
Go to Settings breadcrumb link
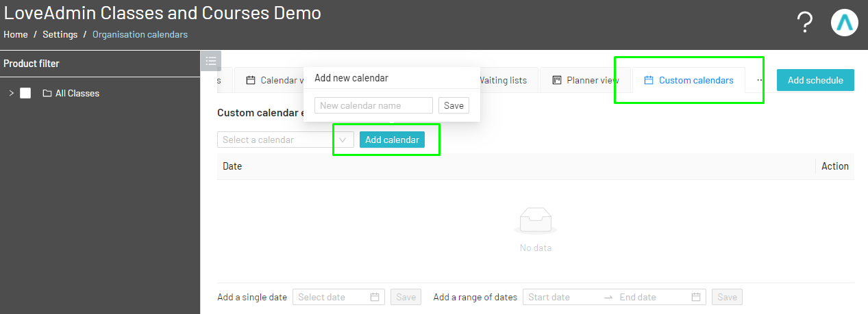coord(60,34)
